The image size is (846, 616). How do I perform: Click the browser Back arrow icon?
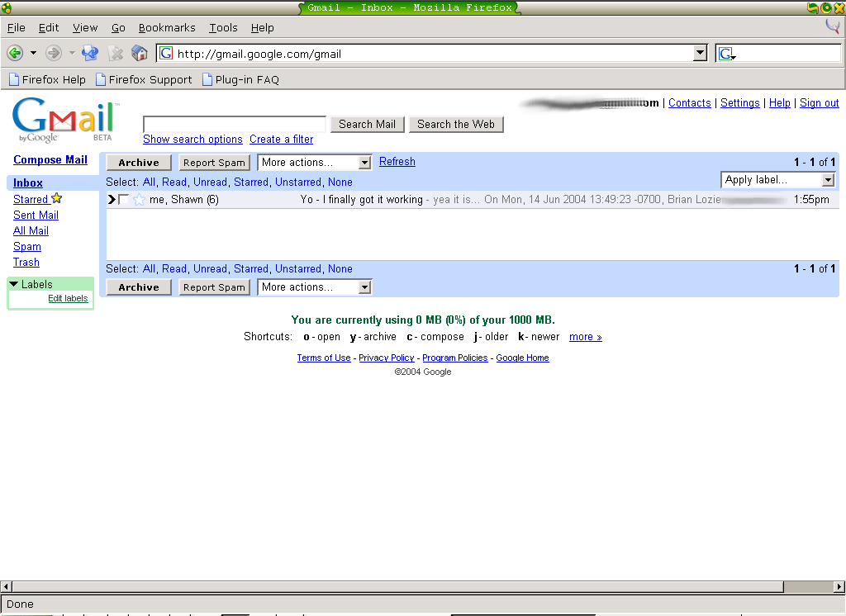coord(15,53)
